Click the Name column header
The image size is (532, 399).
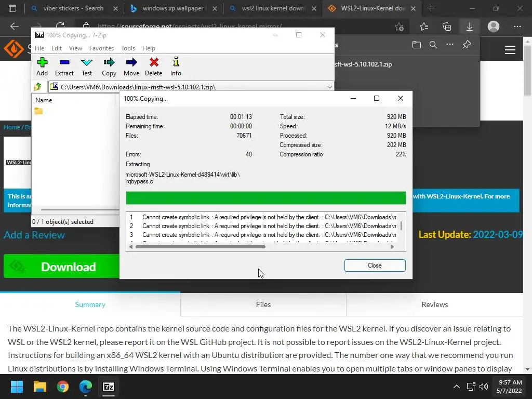pyautogui.click(x=44, y=100)
